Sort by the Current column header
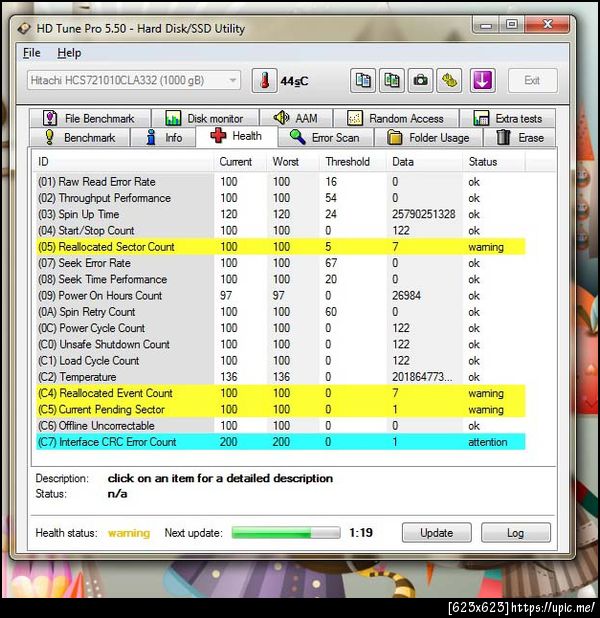Screen dimensions: 600x618 (x=240, y=162)
